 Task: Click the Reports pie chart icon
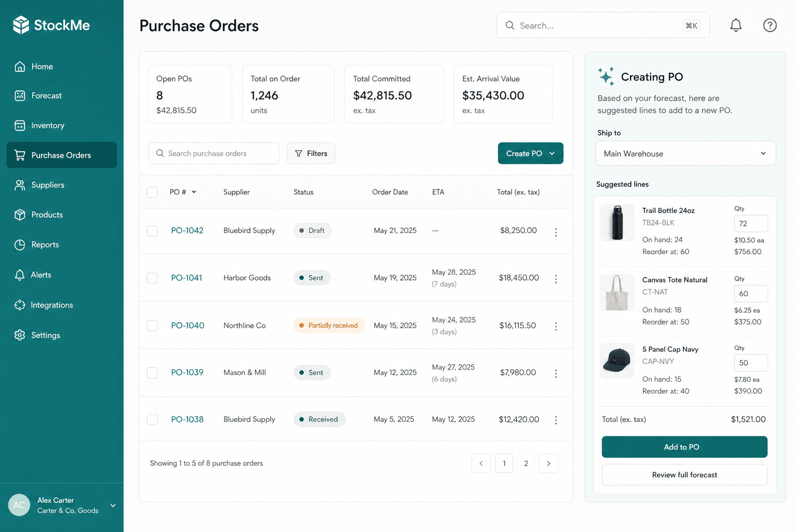[x=20, y=245]
